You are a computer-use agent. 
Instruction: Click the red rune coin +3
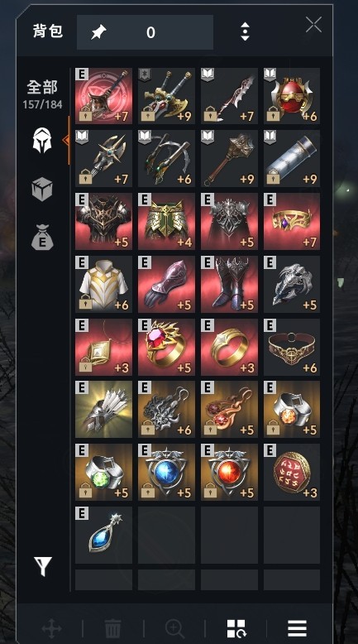tap(292, 473)
